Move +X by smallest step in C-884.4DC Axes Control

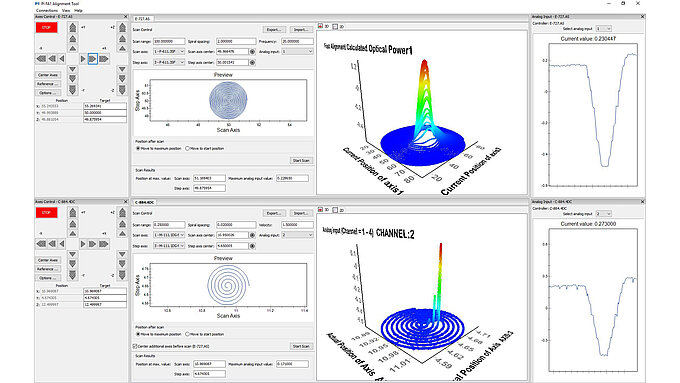[83, 244]
